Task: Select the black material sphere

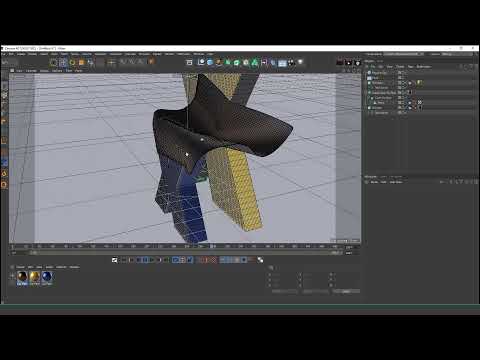Action: [x=22, y=277]
